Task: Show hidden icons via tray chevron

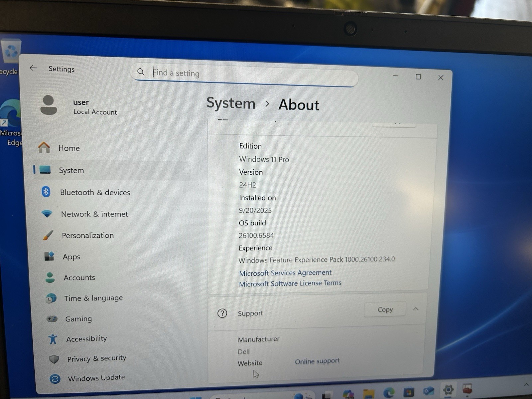Action: pos(526,385)
